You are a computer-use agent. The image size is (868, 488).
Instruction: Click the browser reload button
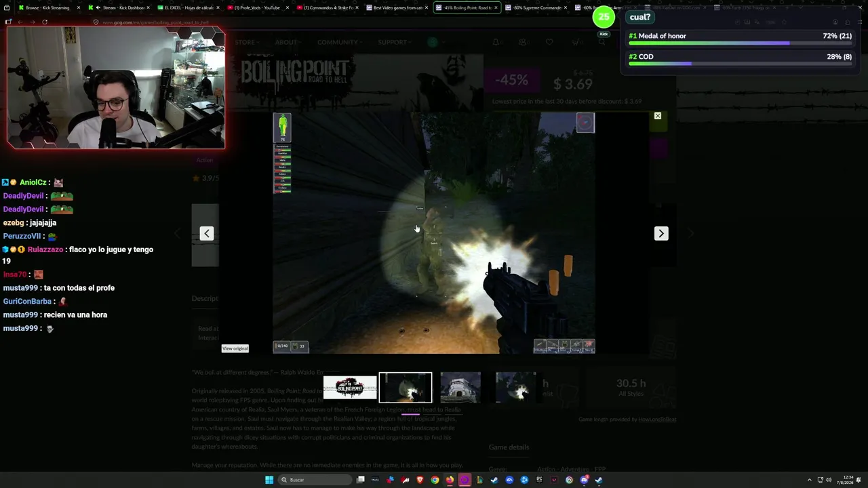click(45, 22)
